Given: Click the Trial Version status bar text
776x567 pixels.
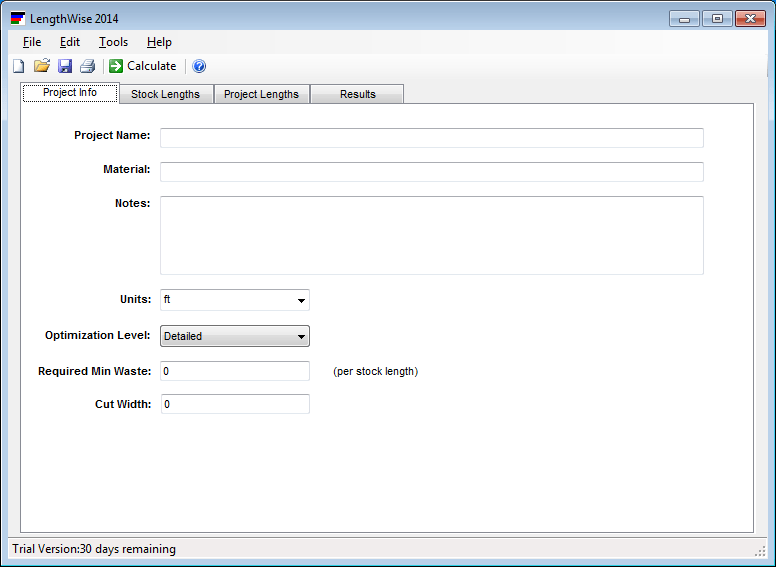Looking at the screenshot, I should (94, 549).
